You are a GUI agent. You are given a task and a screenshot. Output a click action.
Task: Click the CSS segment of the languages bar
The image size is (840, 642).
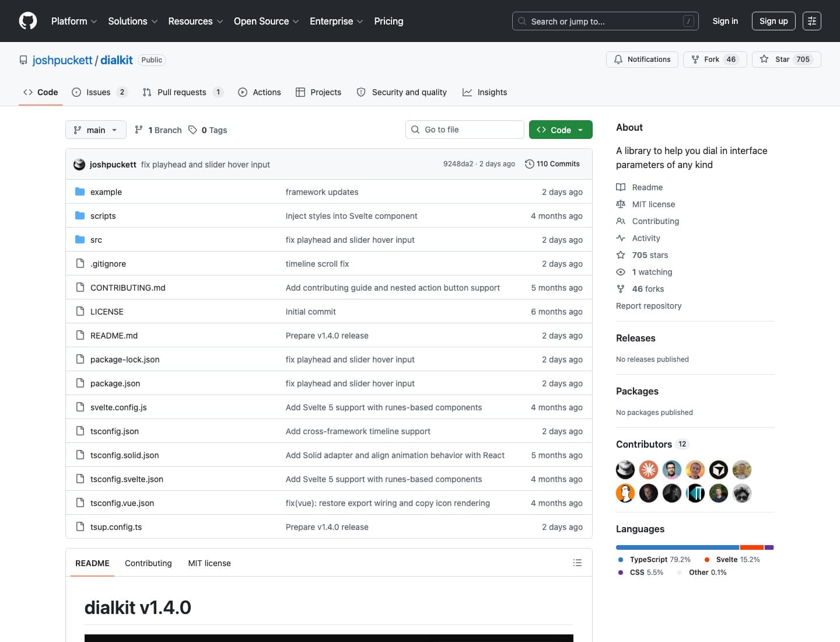(769, 547)
